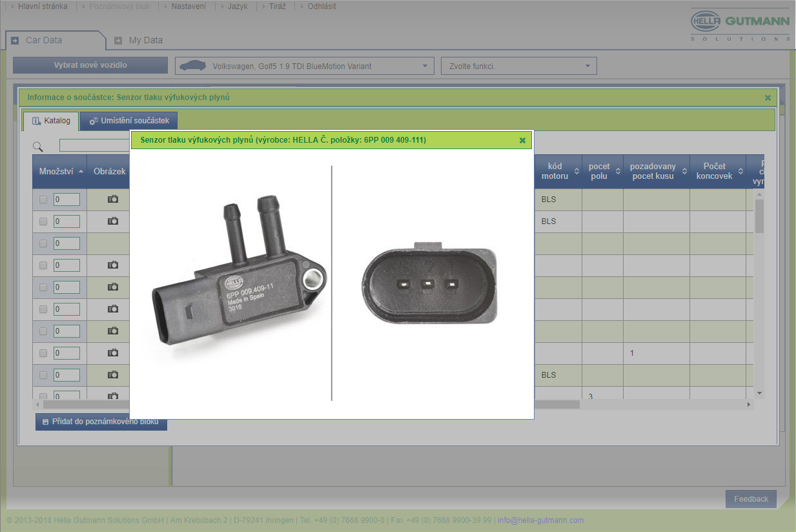
Task: Click the gears icon on Umístění součástek tab
Action: pyautogui.click(x=94, y=121)
